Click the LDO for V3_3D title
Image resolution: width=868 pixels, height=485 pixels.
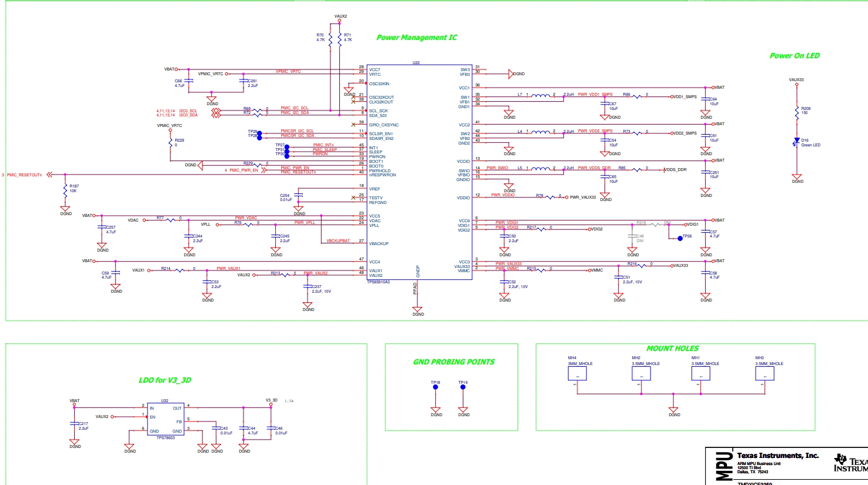(165, 380)
